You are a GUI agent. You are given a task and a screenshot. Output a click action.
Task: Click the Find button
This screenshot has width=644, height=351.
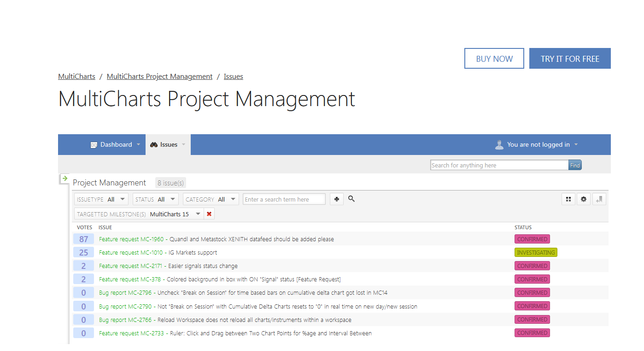575,165
